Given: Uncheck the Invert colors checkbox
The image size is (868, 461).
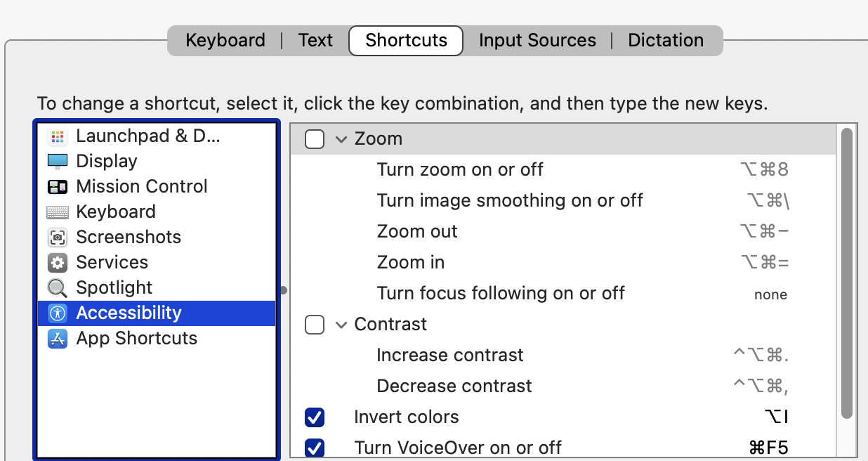Looking at the screenshot, I should click(315, 417).
